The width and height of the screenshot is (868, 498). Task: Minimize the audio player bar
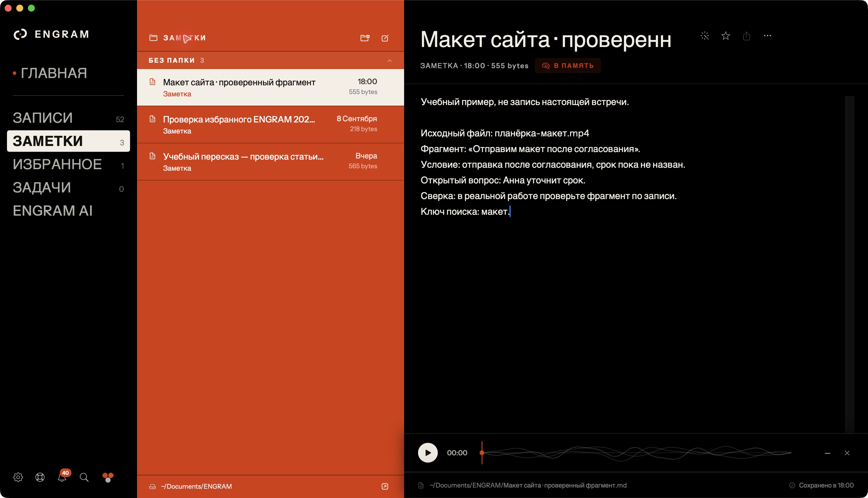[827, 453]
